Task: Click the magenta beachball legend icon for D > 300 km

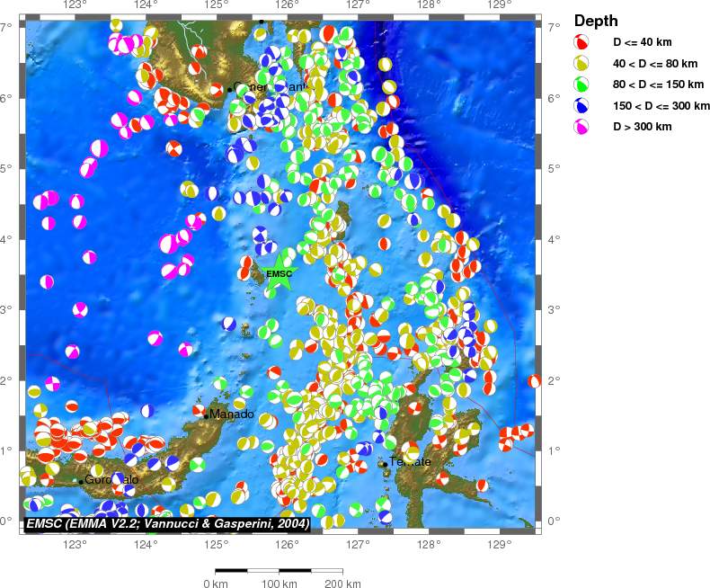Action: point(582,127)
